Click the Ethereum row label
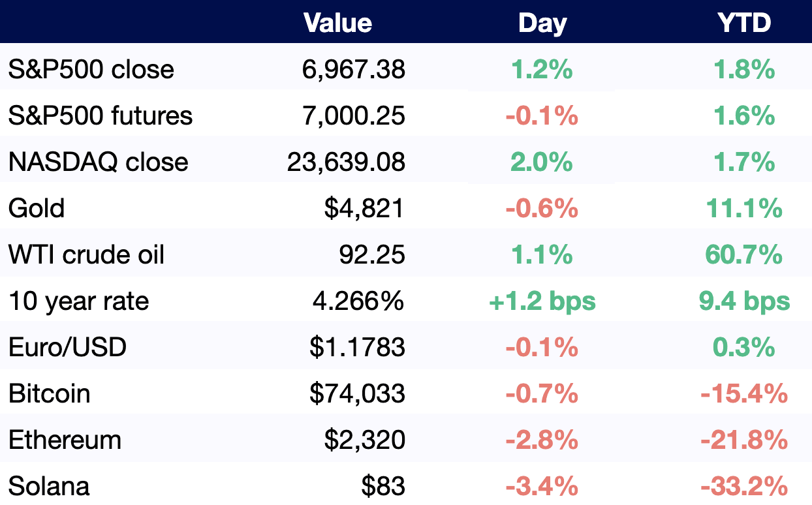This screenshot has height=505, width=812. pyautogui.click(x=65, y=440)
